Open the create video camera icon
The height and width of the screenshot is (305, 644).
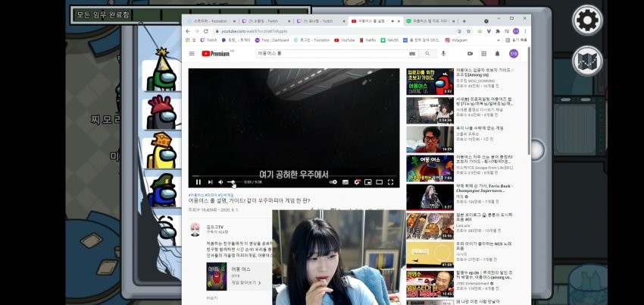tap(470, 53)
